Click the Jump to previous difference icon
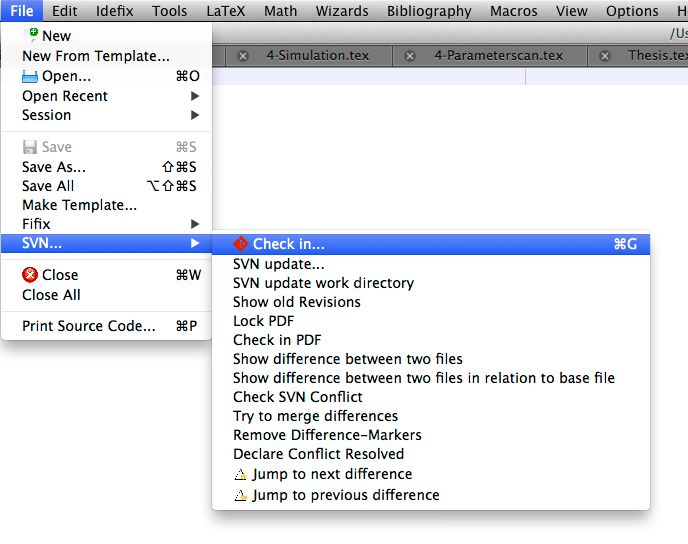 coord(240,495)
